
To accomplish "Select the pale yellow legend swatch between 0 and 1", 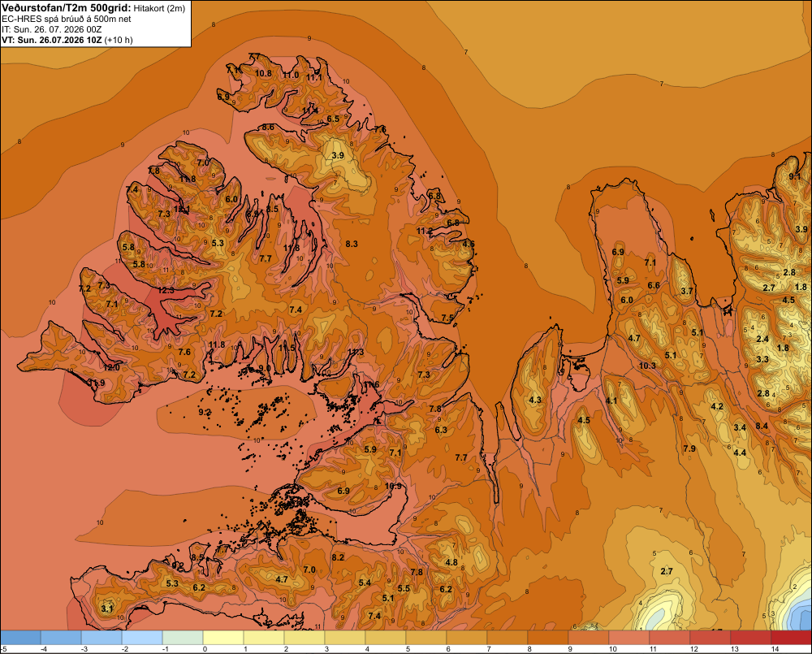I will (223, 637).
